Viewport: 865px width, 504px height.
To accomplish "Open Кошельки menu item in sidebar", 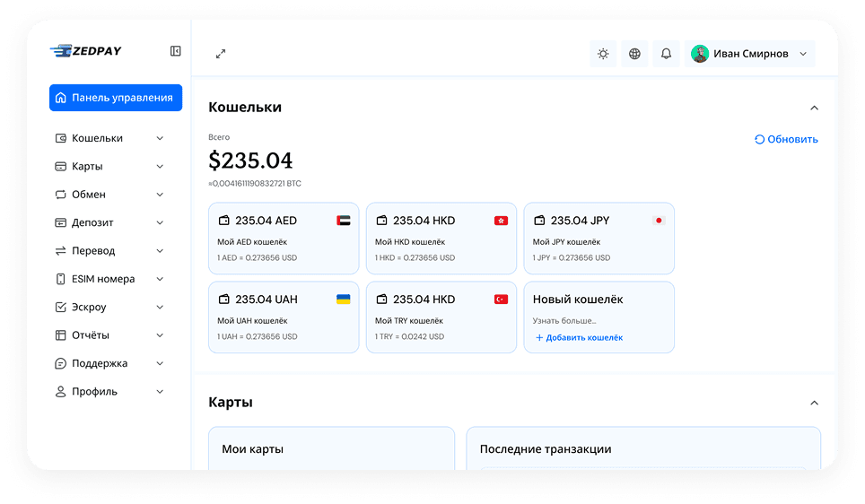I will (x=109, y=138).
